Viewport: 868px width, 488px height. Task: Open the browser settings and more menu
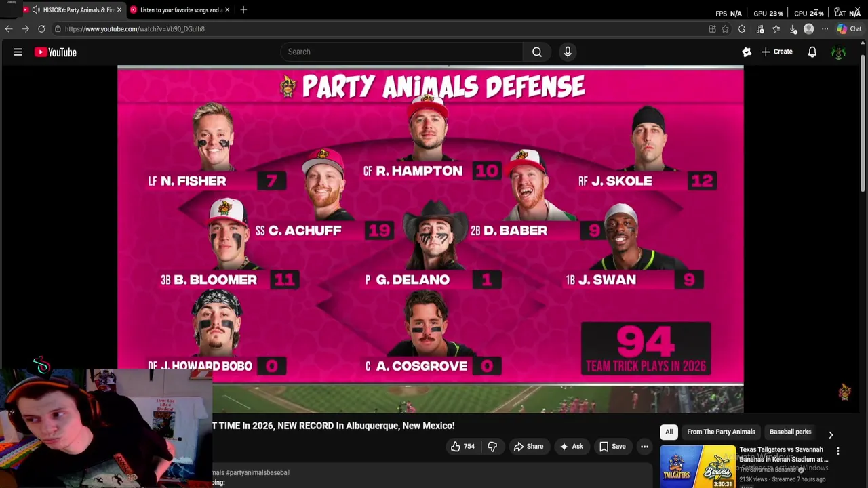coord(825,29)
